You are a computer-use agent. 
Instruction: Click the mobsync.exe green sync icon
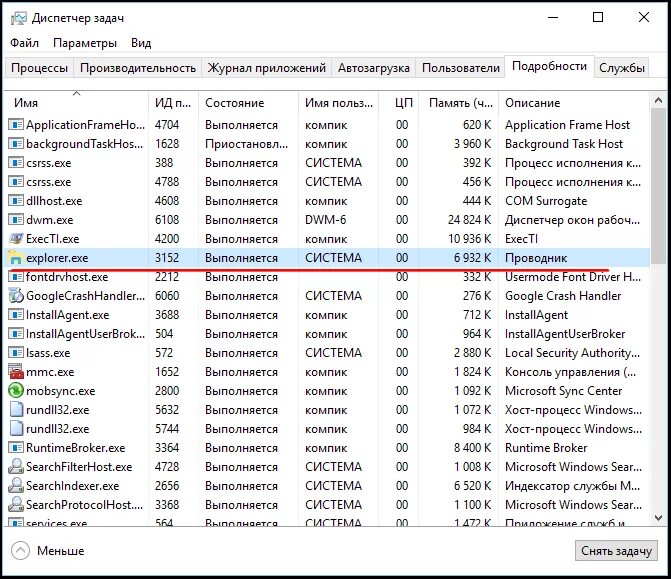click(16, 390)
